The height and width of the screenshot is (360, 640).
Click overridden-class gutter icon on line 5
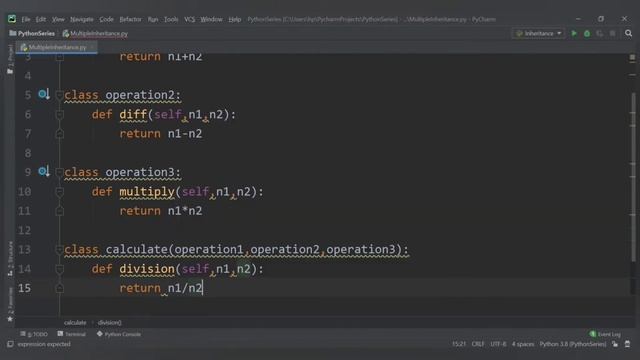(44, 94)
